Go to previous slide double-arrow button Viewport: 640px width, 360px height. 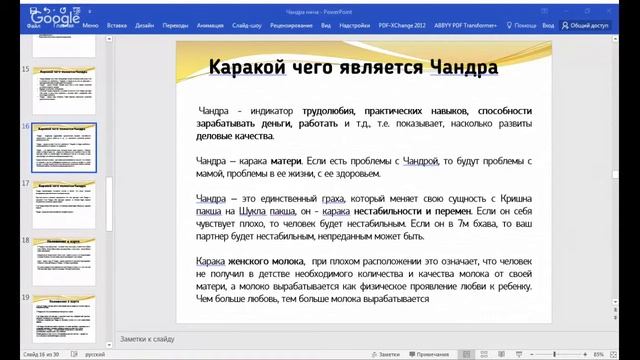click(615, 310)
